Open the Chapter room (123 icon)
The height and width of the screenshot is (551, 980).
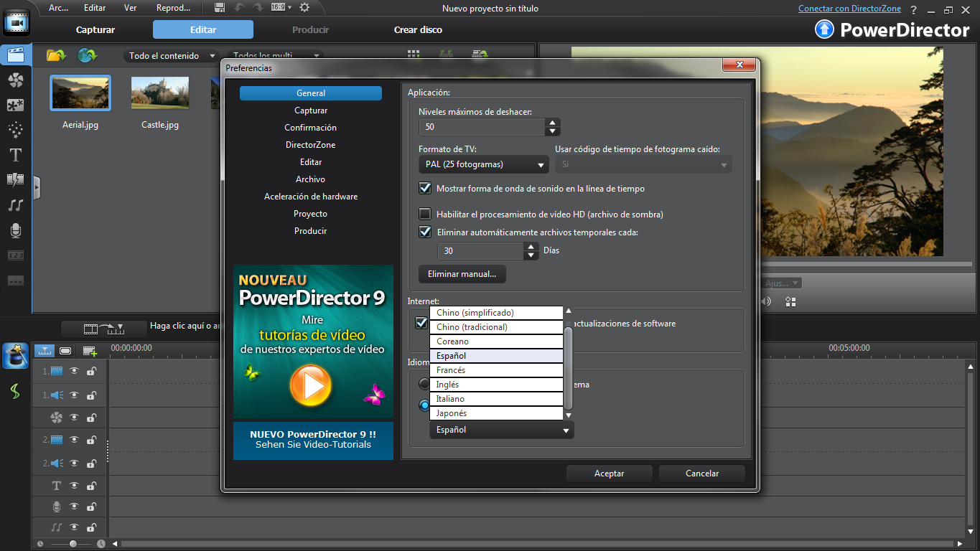tap(15, 255)
